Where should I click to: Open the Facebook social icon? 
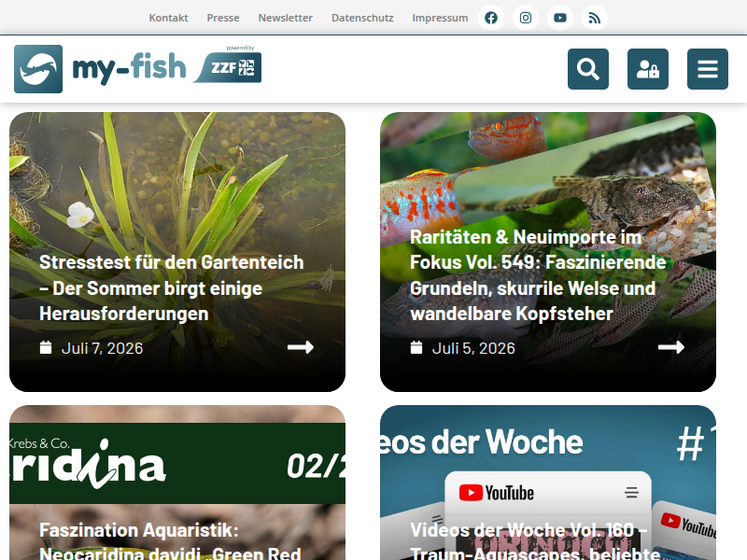(x=491, y=18)
